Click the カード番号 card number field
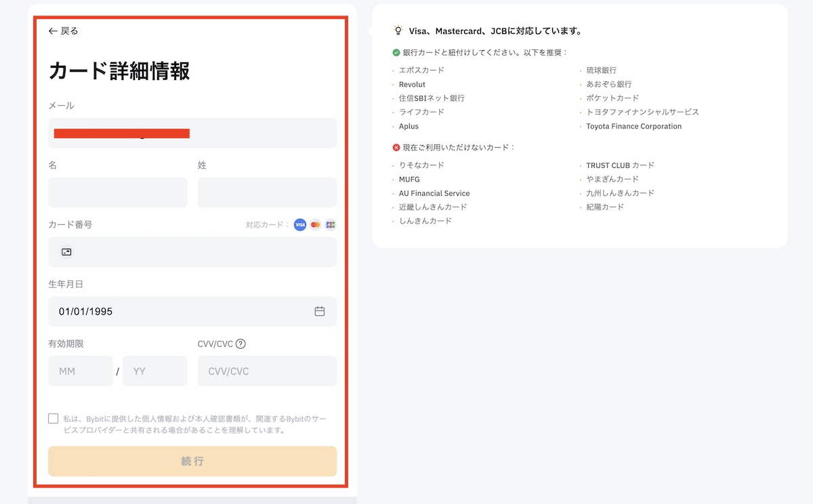This screenshot has height=504, width=813. tap(192, 252)
